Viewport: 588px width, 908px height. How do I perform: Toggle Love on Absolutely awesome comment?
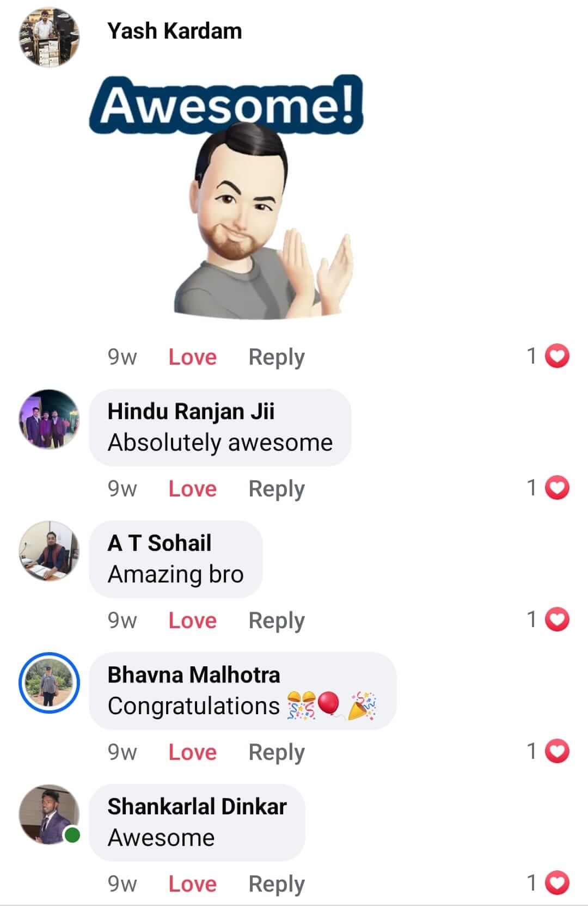pos(193,489)
